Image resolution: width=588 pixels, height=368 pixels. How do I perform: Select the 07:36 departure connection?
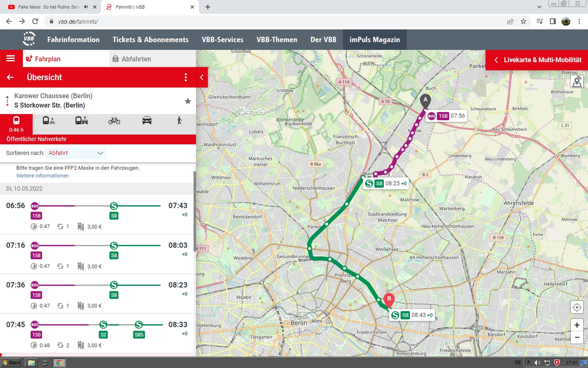click(x=97, y=293)
